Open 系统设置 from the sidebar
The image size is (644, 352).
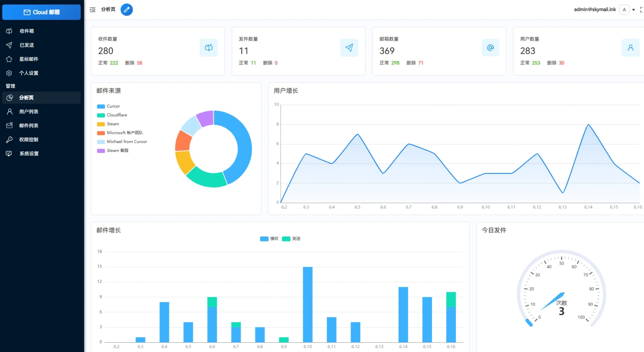click(x=29, y=153)
